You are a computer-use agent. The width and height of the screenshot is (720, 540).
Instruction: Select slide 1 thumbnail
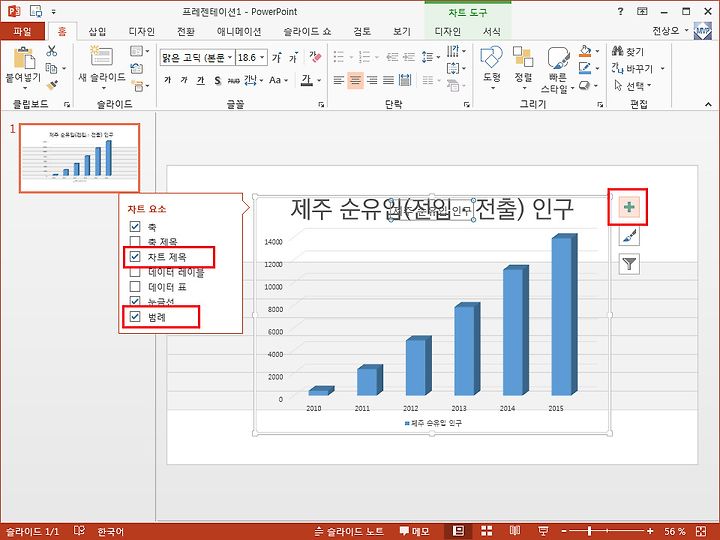point(79,158)
